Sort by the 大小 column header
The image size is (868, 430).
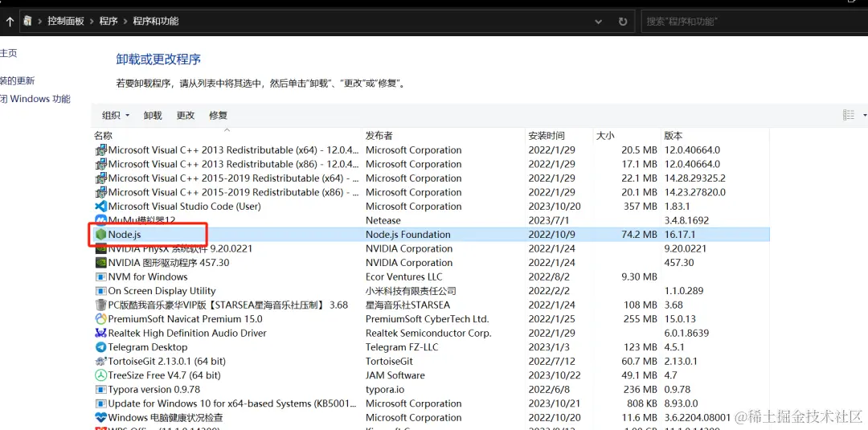(x=605, y=136)
